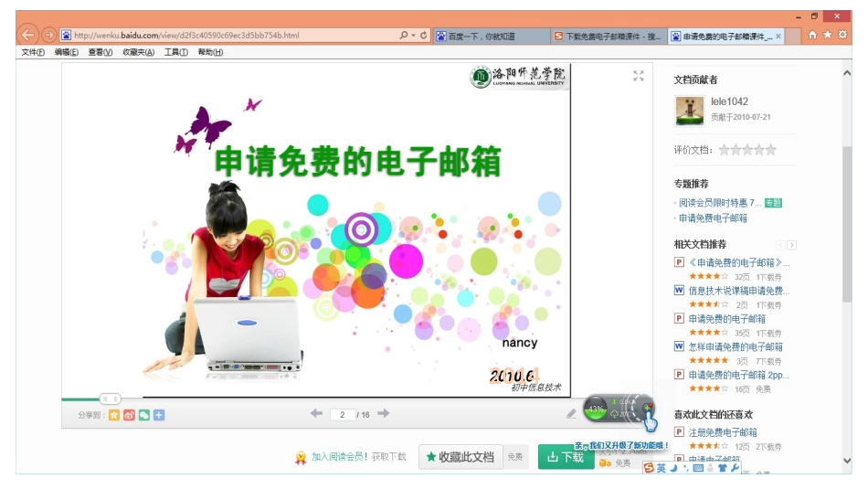Screen dimensions: 868x489
Task: Open the browser Home icon
Action: tap(812, 35)
